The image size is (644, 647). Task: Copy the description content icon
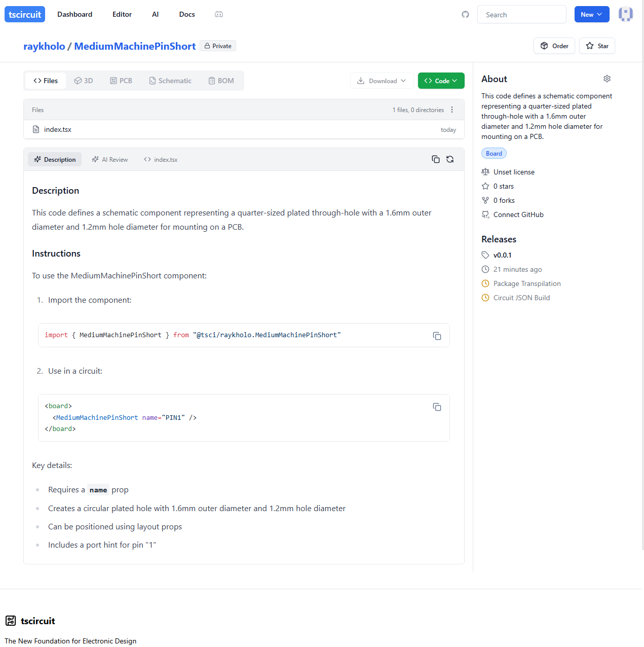pyautogui.click(x=436, y=159)
